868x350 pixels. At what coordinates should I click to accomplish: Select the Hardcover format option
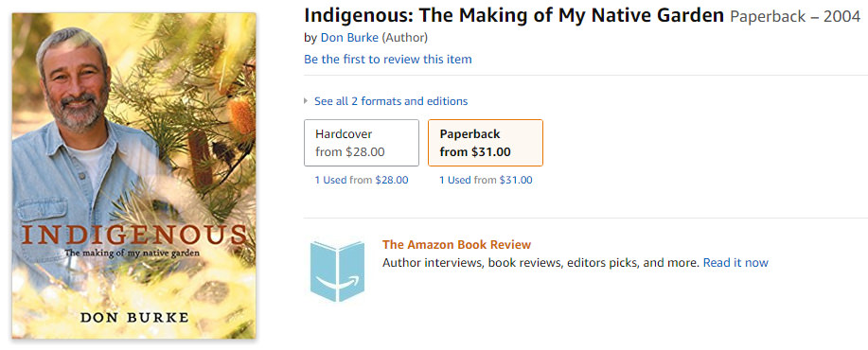point(362,143)
